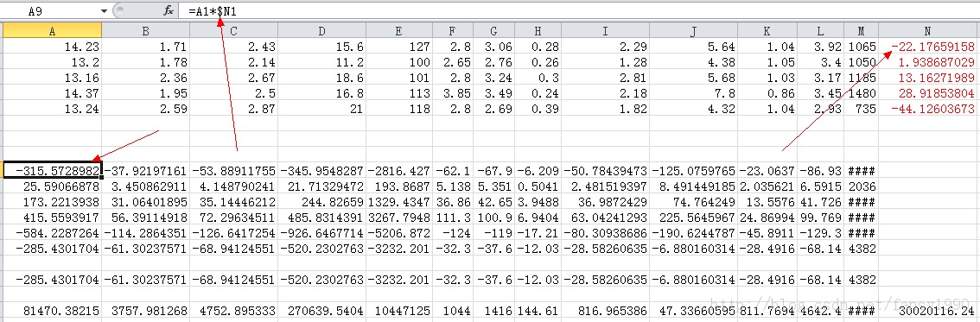
Task: Select column J header
Action: click(694, 31)
